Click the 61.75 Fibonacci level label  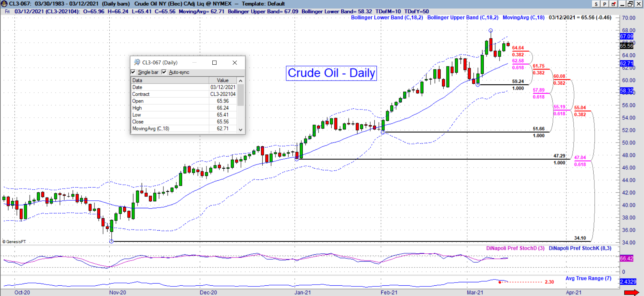pos(539,66)
